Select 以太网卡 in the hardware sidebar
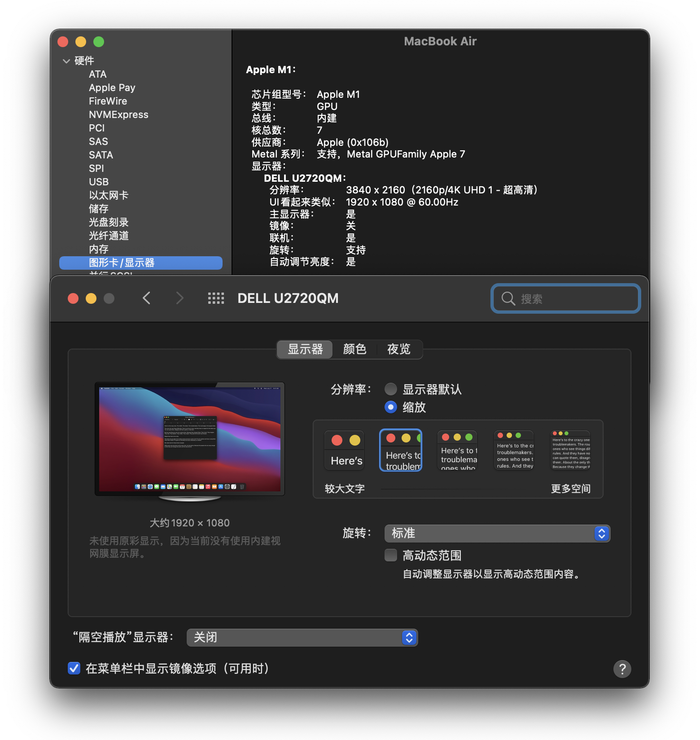The width and height of the screenshot is (700, 740). (x=109, y=196)
